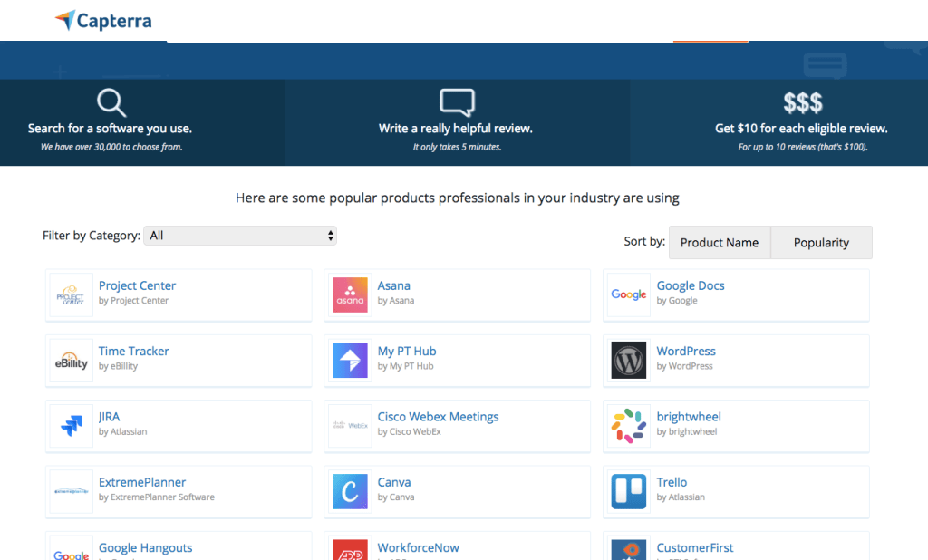Click the CustomerFirst logo icon
Screen dimensions: 928x560
coord(629,550)
